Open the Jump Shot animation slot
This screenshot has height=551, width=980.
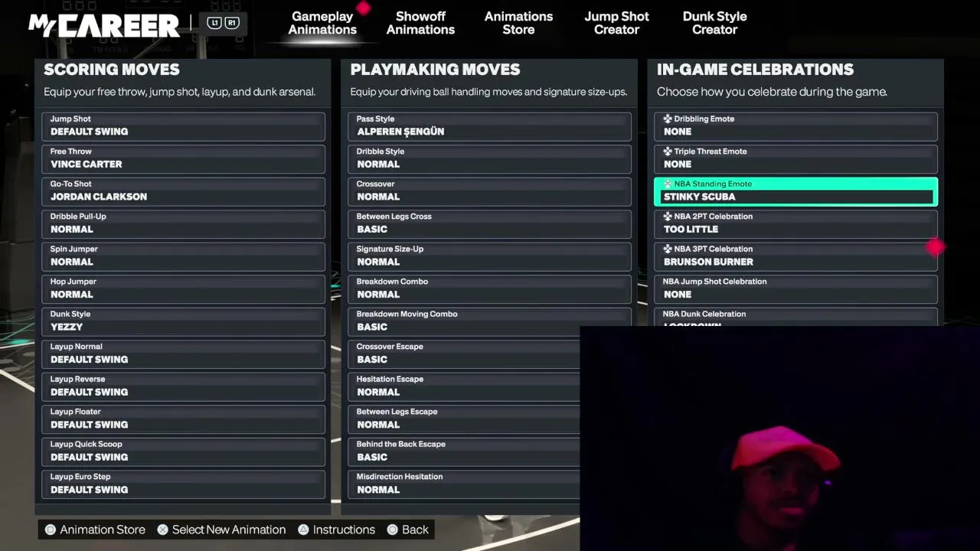coord(184,126)
